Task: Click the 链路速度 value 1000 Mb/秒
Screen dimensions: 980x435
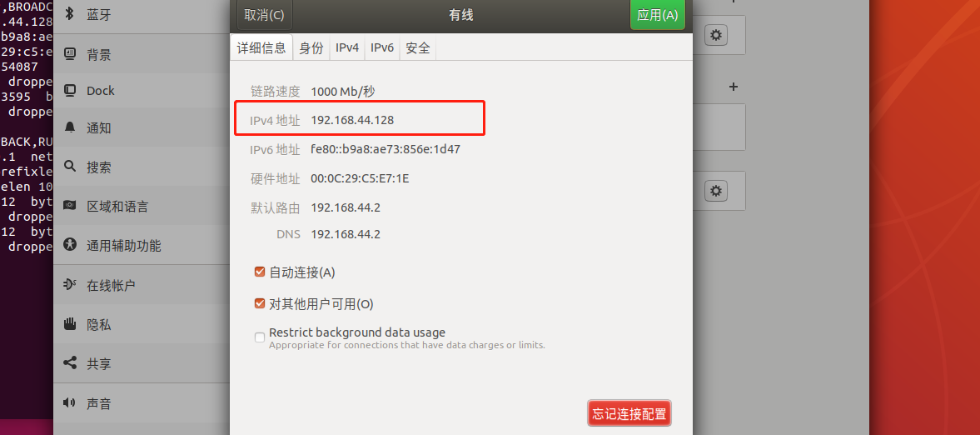Action: [342, 92]
